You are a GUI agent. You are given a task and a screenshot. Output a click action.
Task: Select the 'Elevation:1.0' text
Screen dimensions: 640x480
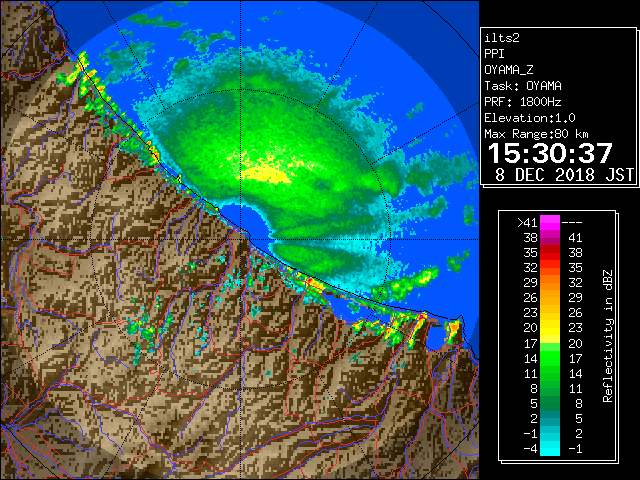pos(530,118)
